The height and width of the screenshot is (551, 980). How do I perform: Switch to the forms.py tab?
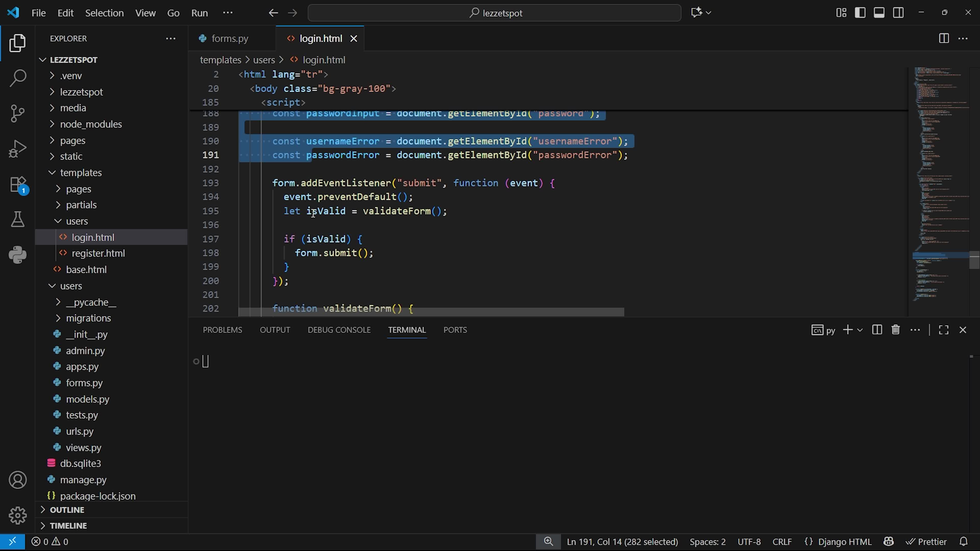pos(229,39)
